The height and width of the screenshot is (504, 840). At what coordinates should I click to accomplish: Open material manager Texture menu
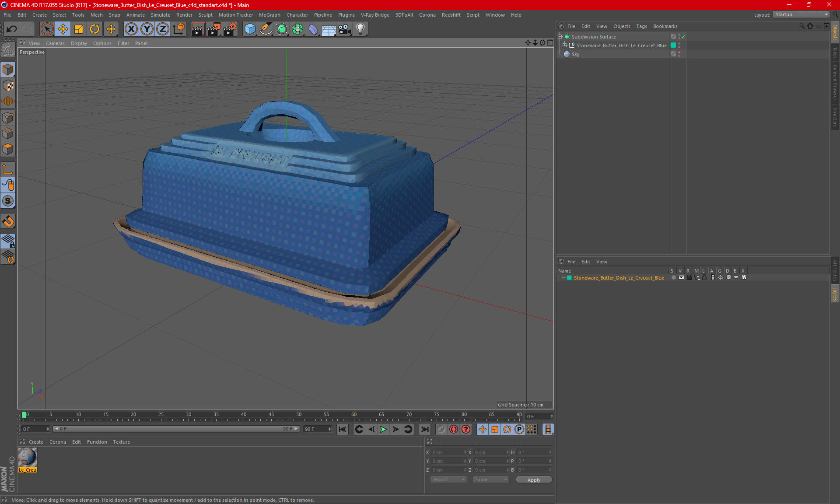(x=121, y=442)
